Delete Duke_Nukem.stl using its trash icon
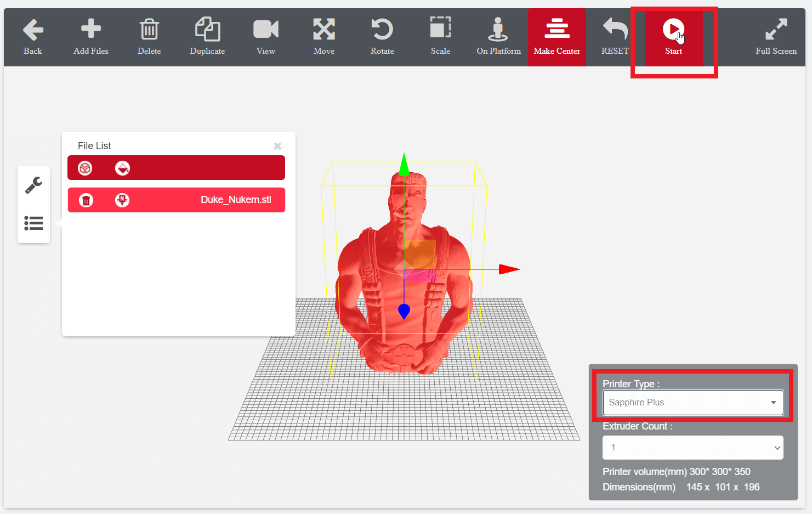812x514 pixels. tap(86, 200)
